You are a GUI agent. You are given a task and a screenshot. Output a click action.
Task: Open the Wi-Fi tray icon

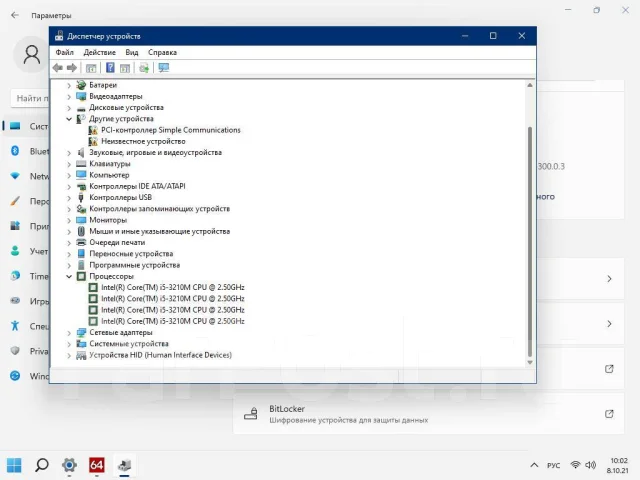tap(576, 465)
